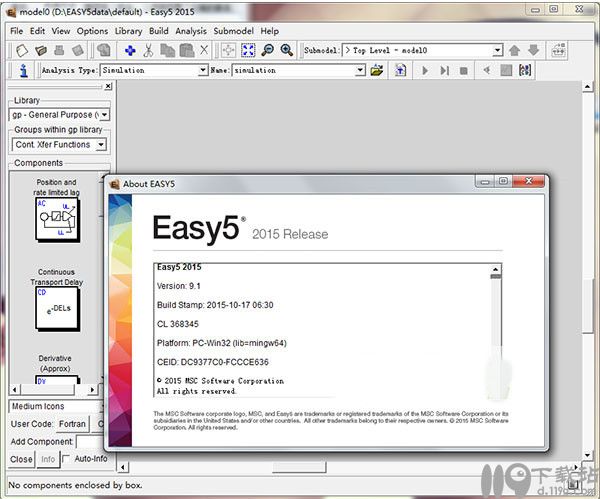Click the 'Version: 9.1' text line
The image size is (600, 499).
(179, 286)
